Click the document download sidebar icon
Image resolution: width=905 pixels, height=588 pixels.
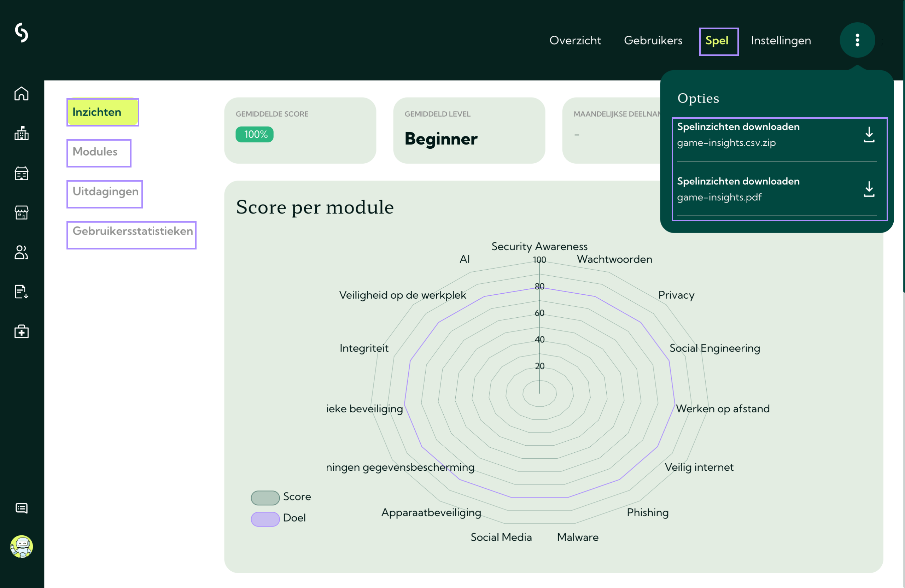[x=22, y=292]
